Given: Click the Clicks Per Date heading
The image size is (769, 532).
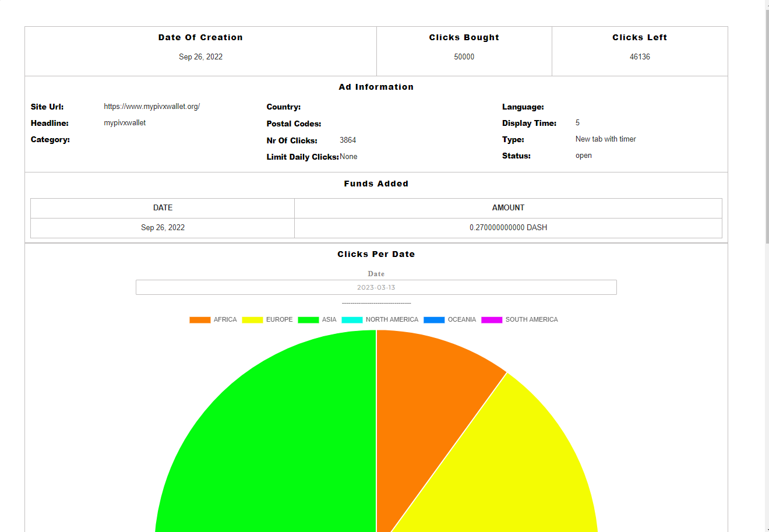Looking at the screenshot, I should tap(376, 254).
